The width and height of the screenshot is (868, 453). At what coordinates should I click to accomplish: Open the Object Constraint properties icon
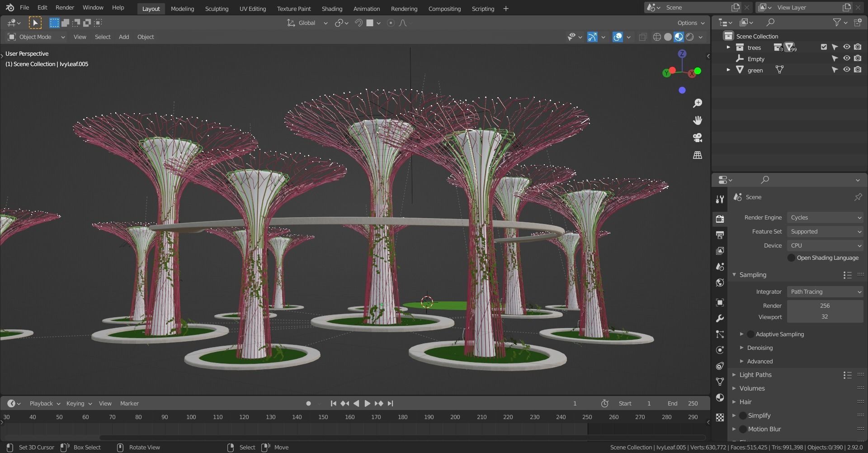[x=720, y=366]
